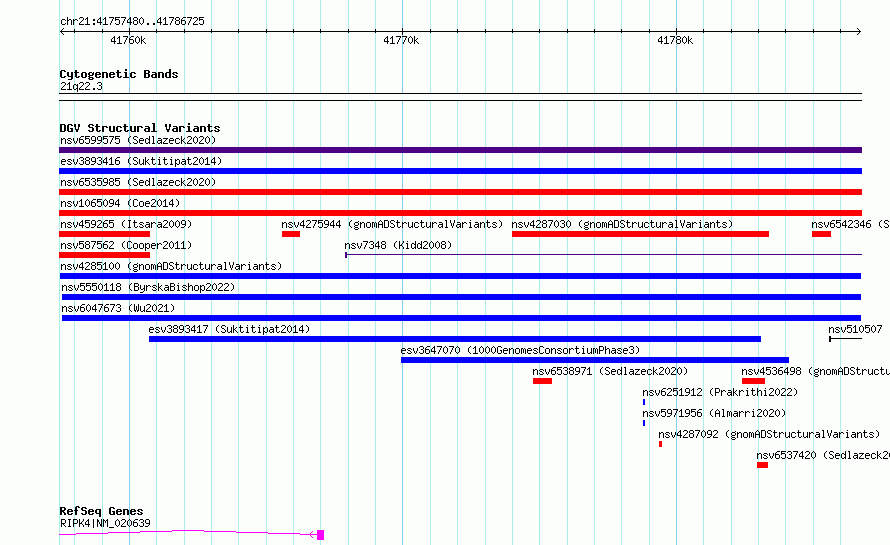Click the 41760k ruler tick label
The image size is (890, 545).
[x=128, y=40]
